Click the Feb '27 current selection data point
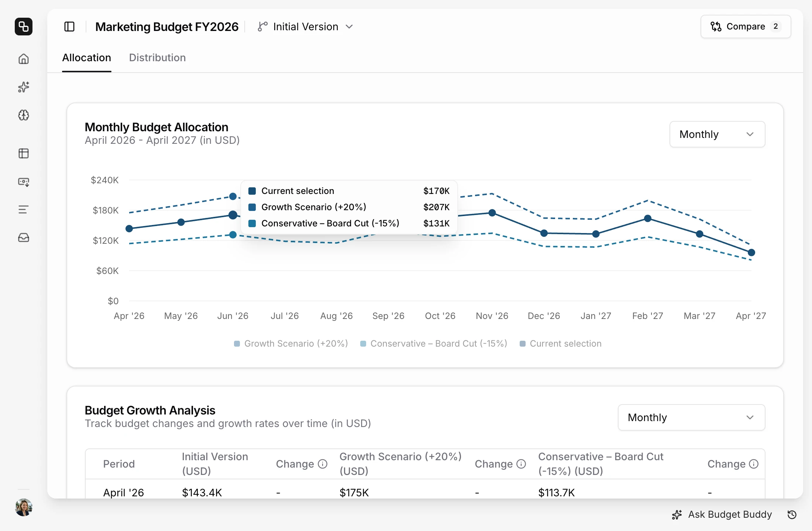Image resolution: width=812 pixels, height=531 pixels. click(x=648, y=218)
